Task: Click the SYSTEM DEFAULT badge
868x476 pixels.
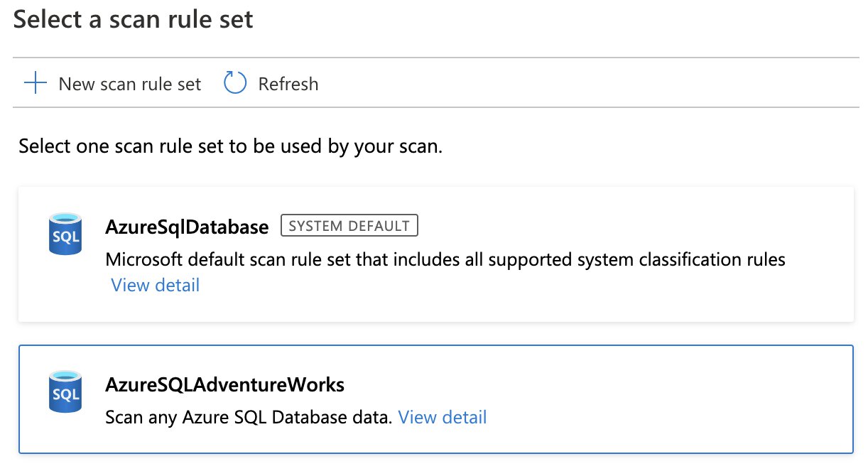Action: tap(349, 226)
